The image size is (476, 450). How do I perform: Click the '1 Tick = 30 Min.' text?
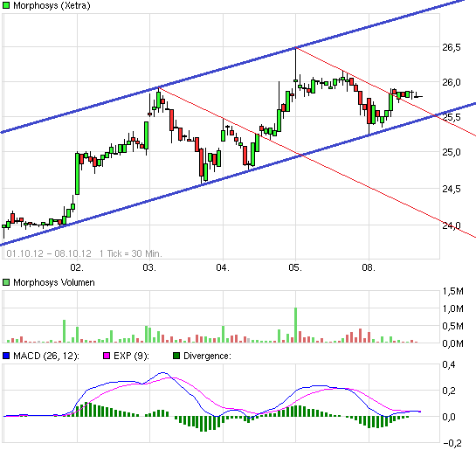tap(131, 253)
